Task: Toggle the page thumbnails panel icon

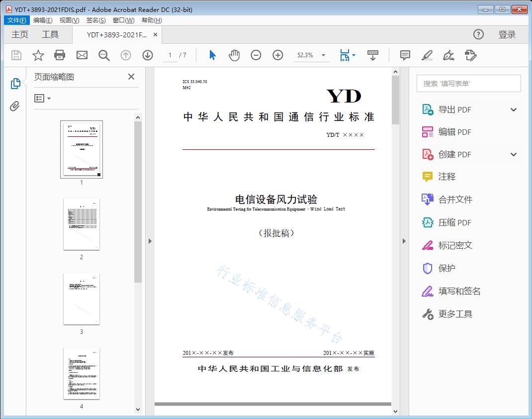Action: click(15, 84)
